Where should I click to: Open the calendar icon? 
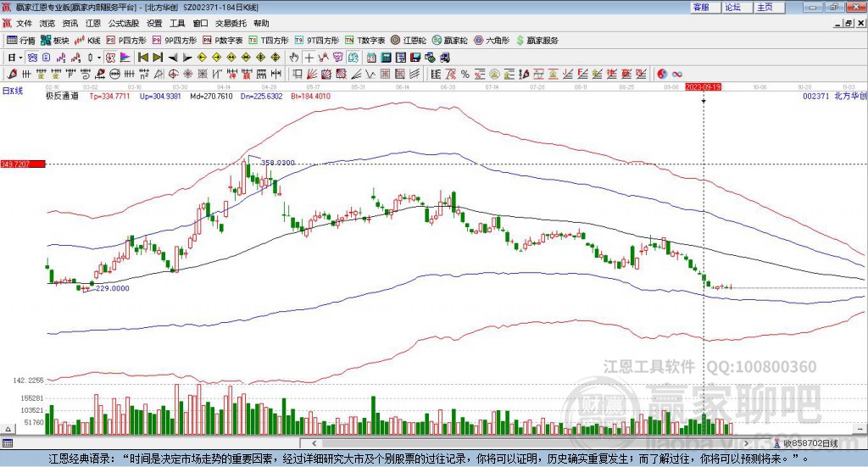click(x=371, y=58)
